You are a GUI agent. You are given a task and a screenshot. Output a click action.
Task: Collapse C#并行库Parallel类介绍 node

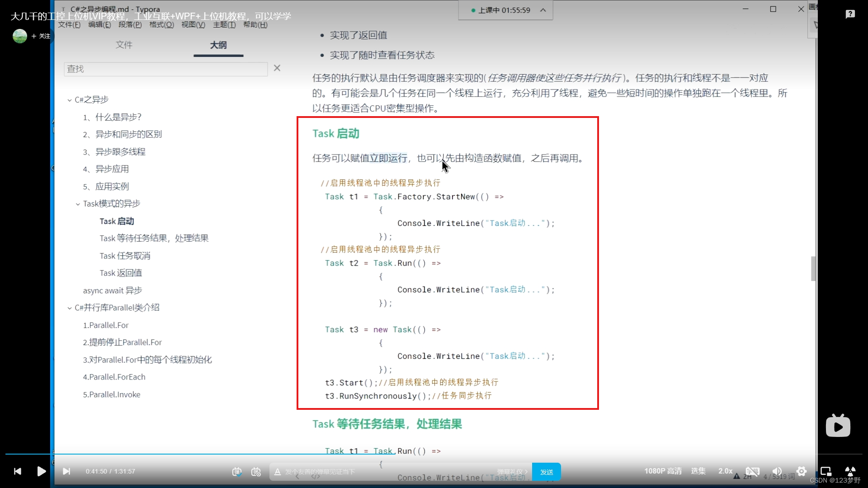pos(69,308)
